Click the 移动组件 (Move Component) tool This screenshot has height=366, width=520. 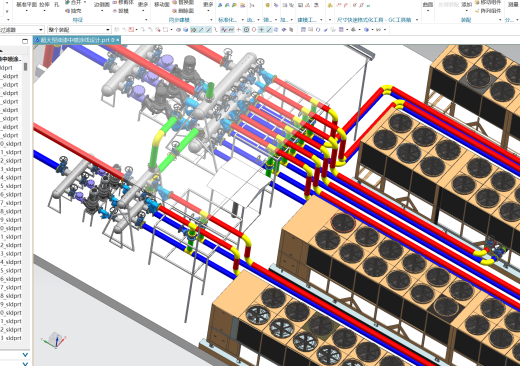point(488,2)
